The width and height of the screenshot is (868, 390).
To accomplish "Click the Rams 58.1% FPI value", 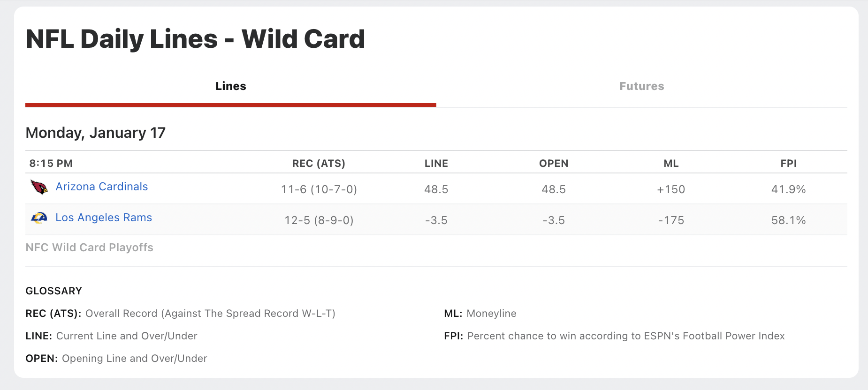I will pyautogui.click(x=789, y=220).
